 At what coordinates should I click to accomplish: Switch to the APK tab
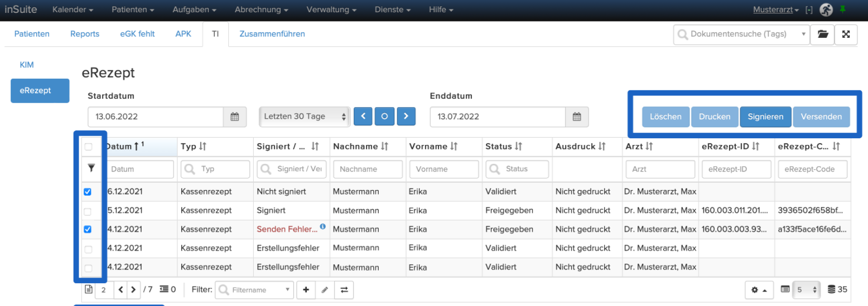[183, 34]
